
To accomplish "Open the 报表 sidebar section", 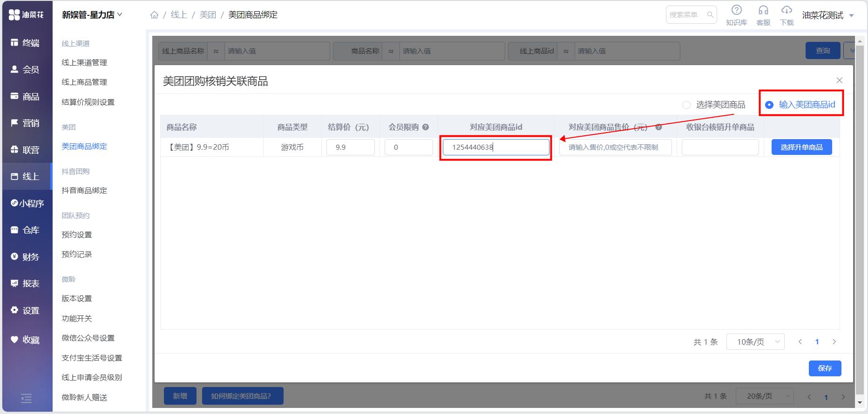I will pyautogui.click(x=26, y=283).
